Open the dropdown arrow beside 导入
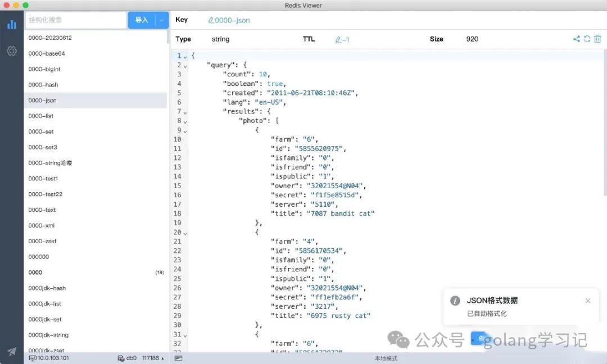607x364 pixels. [162, 20]
